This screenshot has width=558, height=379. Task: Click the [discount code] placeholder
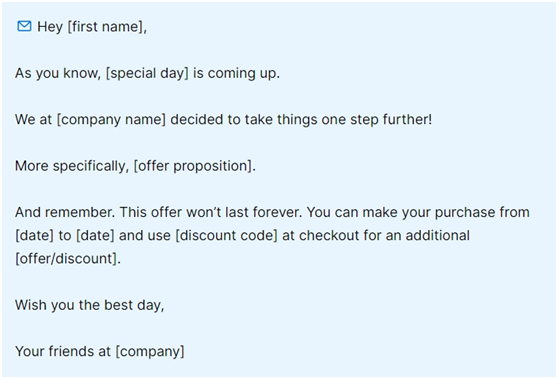pyautogui.click(x=226, y=236)
